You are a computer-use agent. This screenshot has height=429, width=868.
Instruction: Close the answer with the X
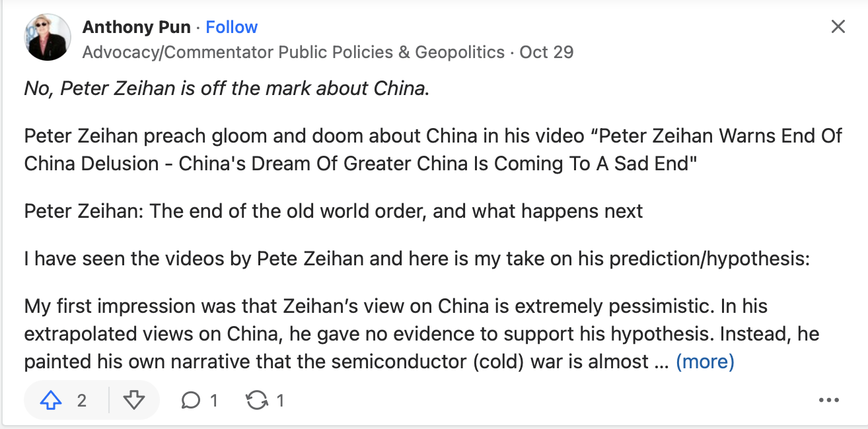pyautogui.click(x=838, y=27)
